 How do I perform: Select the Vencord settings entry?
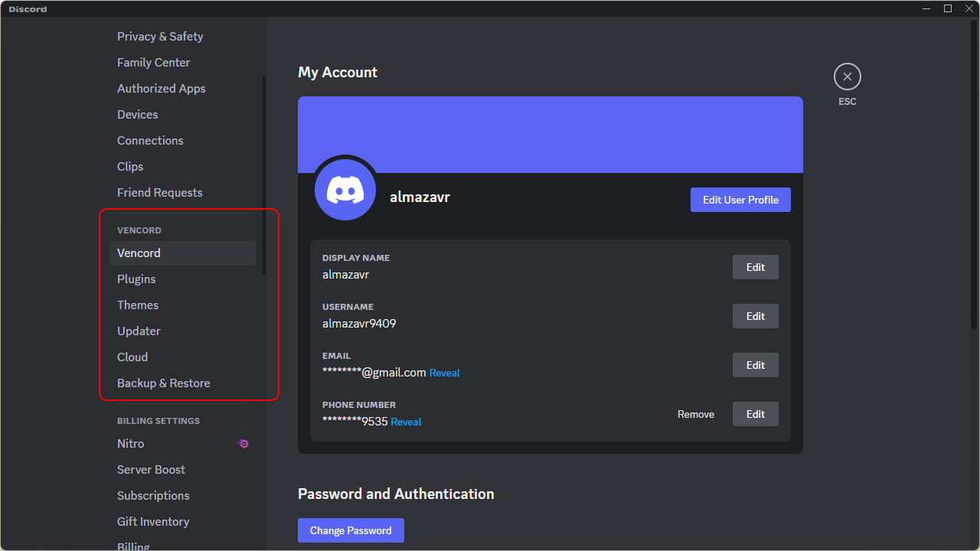click(182, 253)
